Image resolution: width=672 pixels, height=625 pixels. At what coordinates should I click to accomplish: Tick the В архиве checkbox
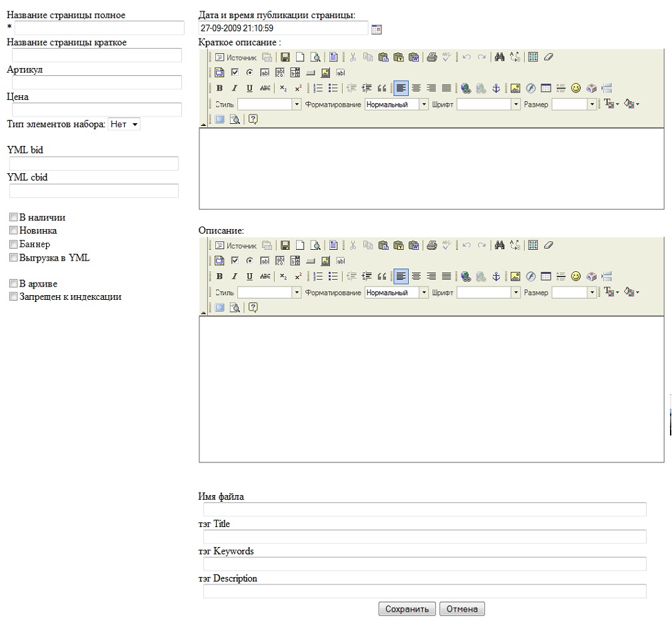pos(14,283)
